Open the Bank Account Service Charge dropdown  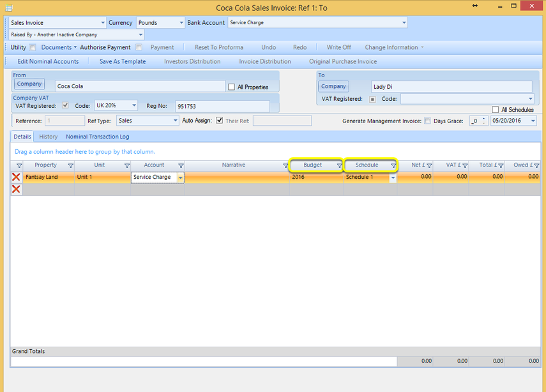pyautogui.click(x=404, y=22)
